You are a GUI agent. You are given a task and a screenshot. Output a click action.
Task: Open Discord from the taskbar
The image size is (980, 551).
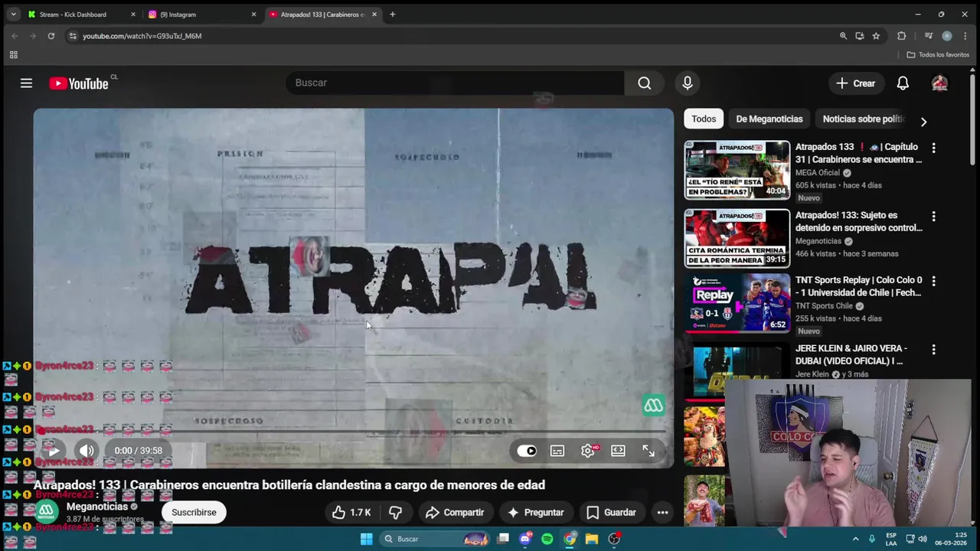pyautogui.click(x=525, y=539)
